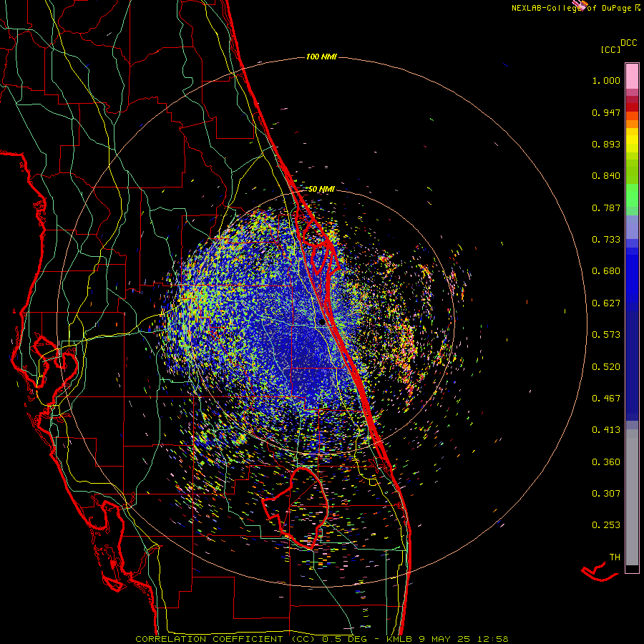Click the KMLB station ID in the caption
This screenshot has height=644, width=644.
coord(399,639)
